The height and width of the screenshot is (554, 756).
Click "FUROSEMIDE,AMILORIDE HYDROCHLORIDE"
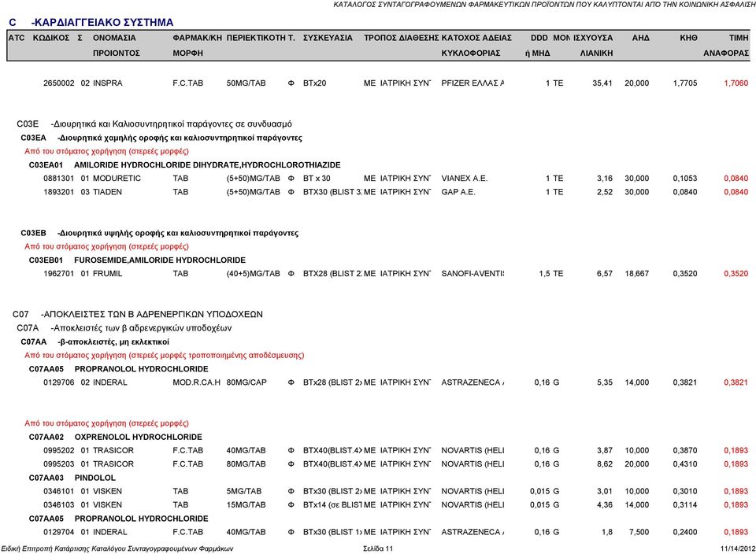point(160,260)
